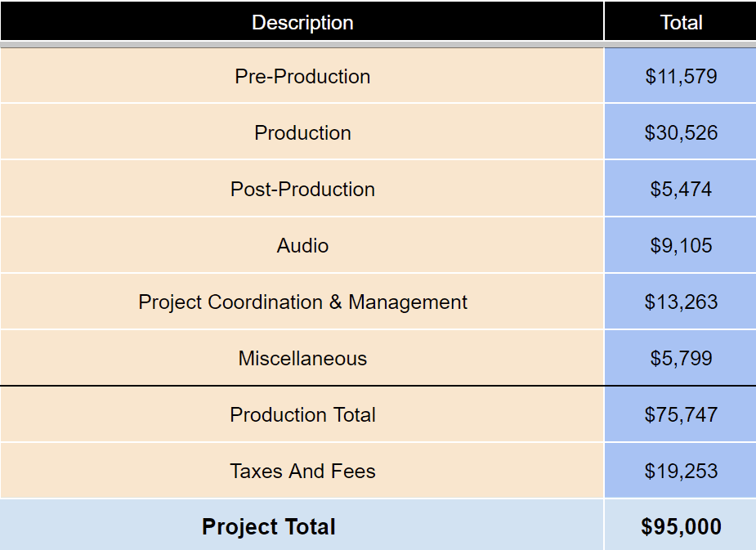Select the $11,579 Pre-Production total cell
Image resolution: width=756 pixels, height=550 pixels.
coord(681,77)
